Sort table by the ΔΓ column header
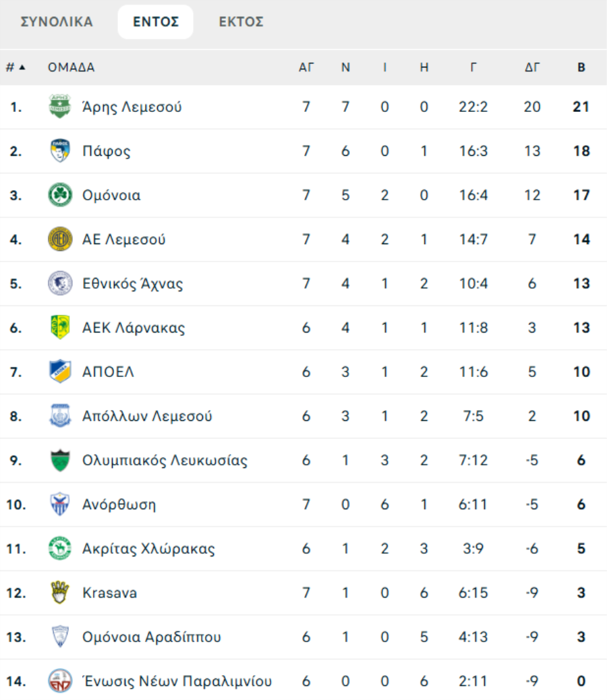This screenshot has height=700, width=607. click(x=532, y=67)
